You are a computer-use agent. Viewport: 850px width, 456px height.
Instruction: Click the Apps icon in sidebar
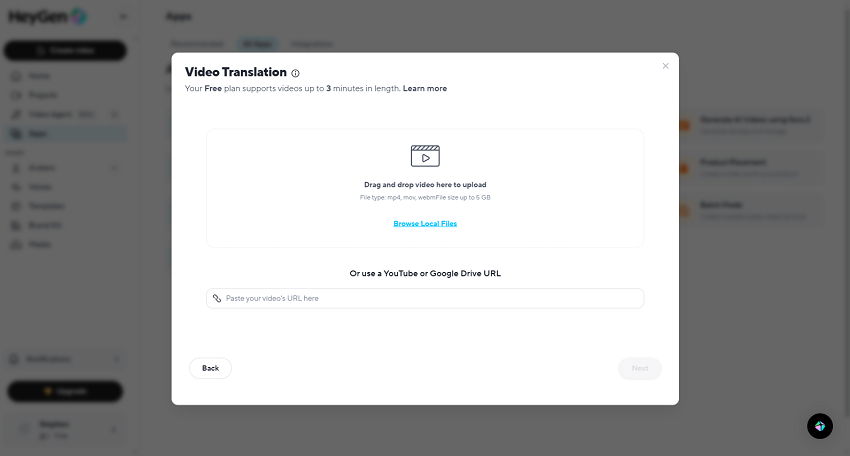17,133
